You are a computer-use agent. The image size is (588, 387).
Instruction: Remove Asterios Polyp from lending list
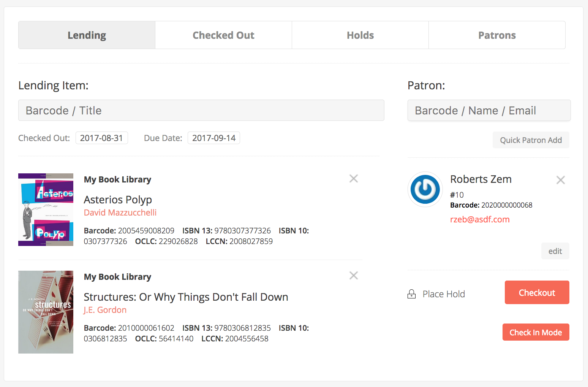tap(354, 179)
